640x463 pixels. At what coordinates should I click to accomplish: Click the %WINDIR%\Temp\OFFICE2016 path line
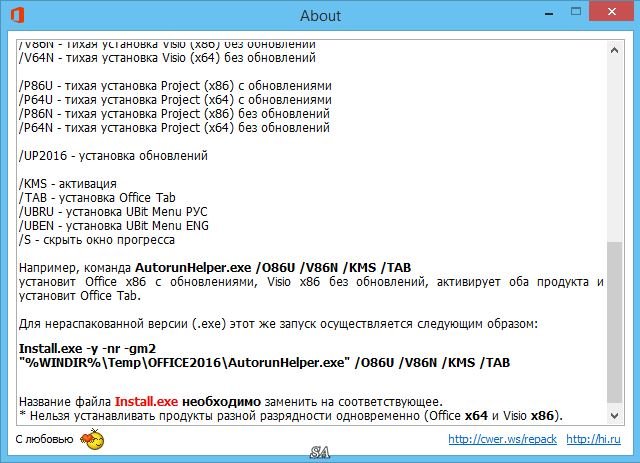pyautogui.click(x=264, y=363)
